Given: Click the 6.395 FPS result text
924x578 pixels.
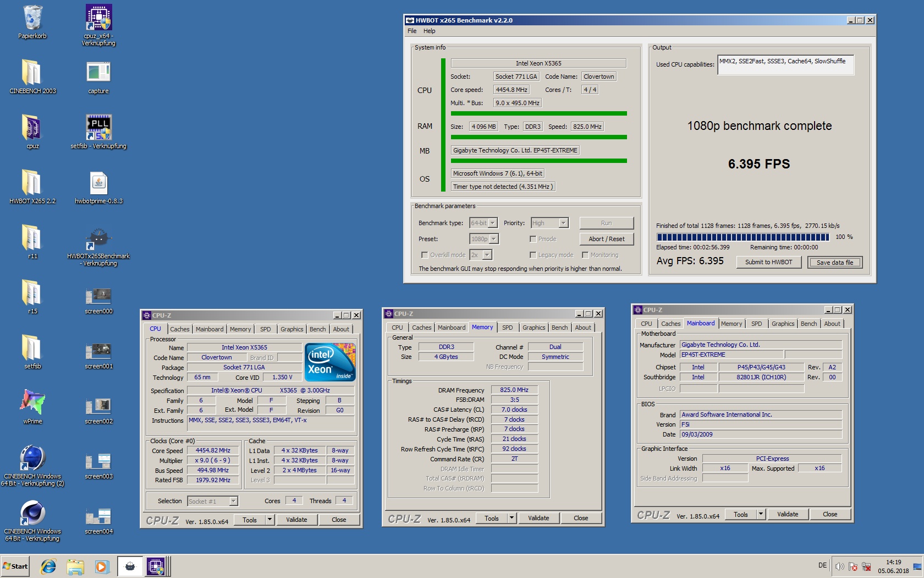Looking at the screenshot, I should coord(759,164).
